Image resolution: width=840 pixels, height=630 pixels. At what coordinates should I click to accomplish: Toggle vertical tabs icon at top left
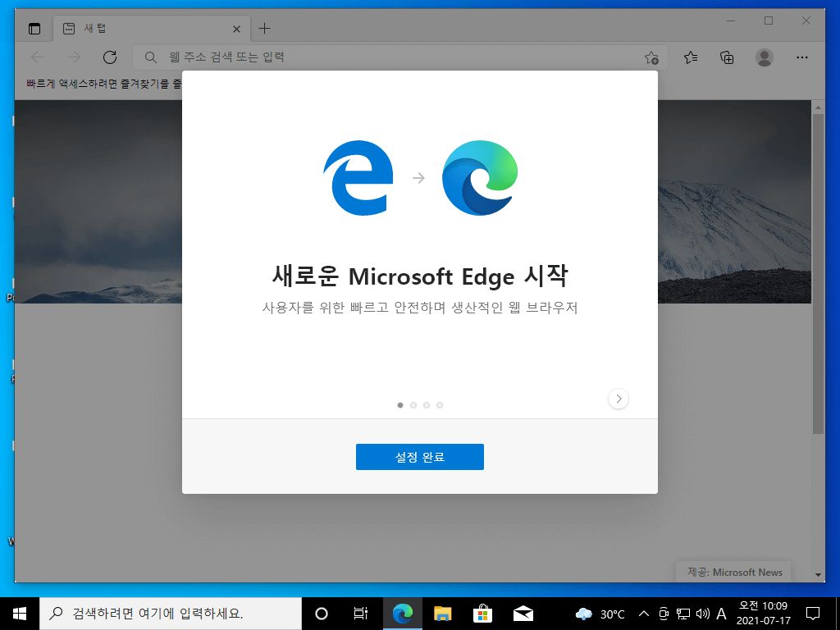point(34,29)
